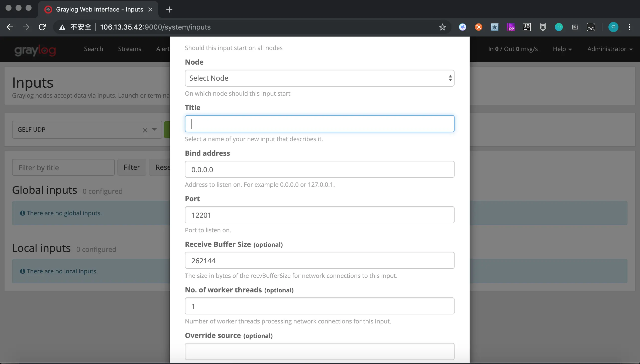Focus the Port field showing 12201
Viewport: 640px width, 364px height.
[x=319, y=215]
